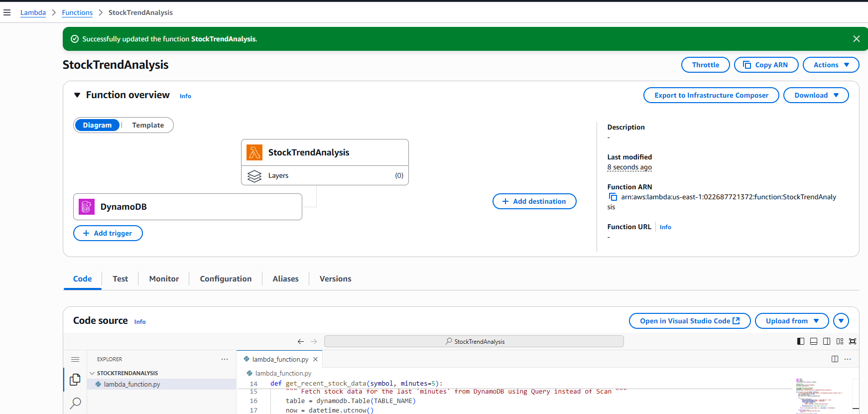The height and width of the screenshot is (414, 868).
Task: Open the Aliases tab
Action: coord(285,279)
